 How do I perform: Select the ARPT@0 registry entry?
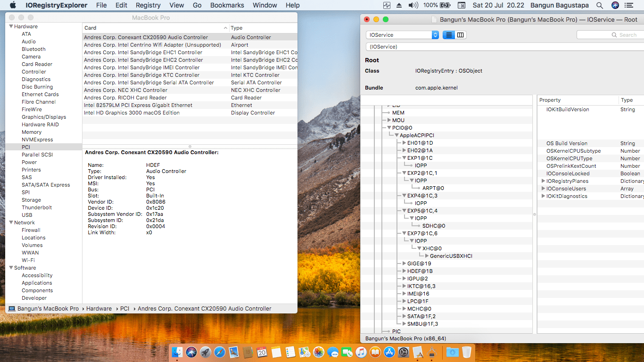point(433,188)
